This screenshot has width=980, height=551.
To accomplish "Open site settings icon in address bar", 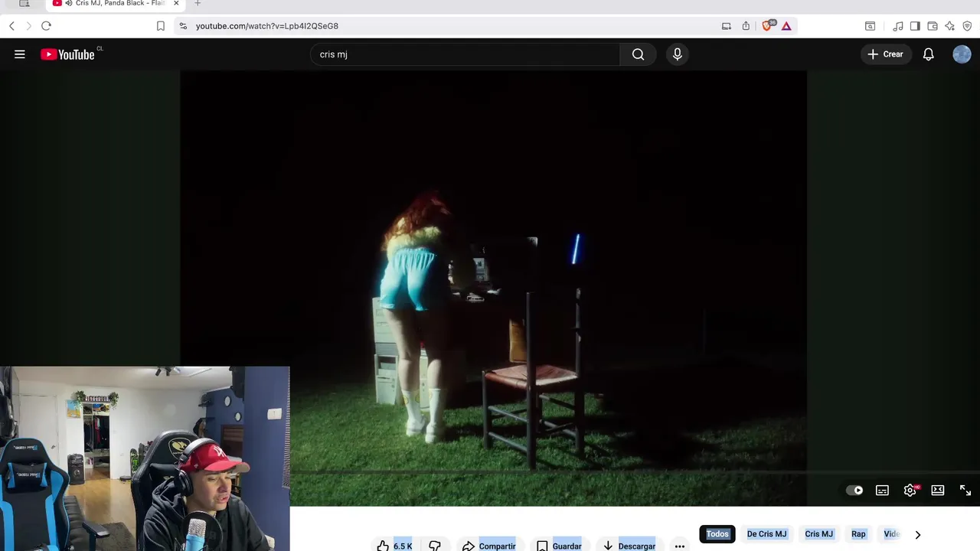I will [182, 26].
